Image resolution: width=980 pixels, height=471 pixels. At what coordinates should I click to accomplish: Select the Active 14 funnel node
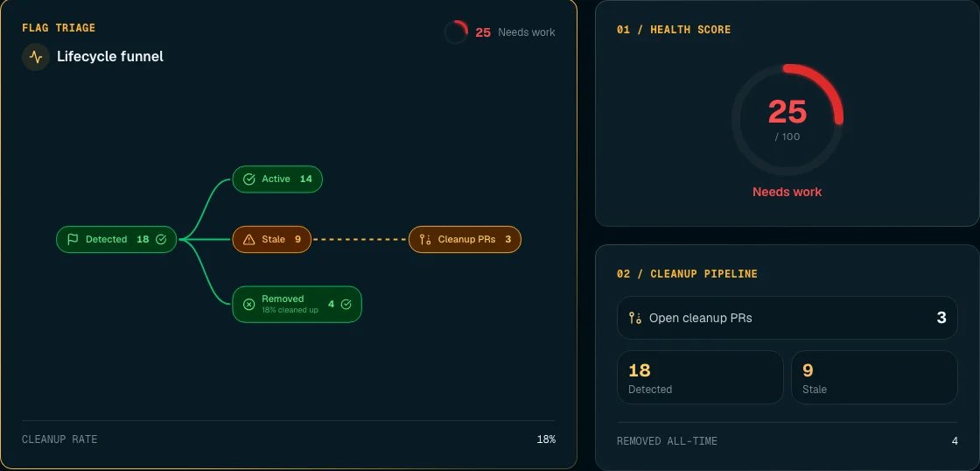pos(277,179)
